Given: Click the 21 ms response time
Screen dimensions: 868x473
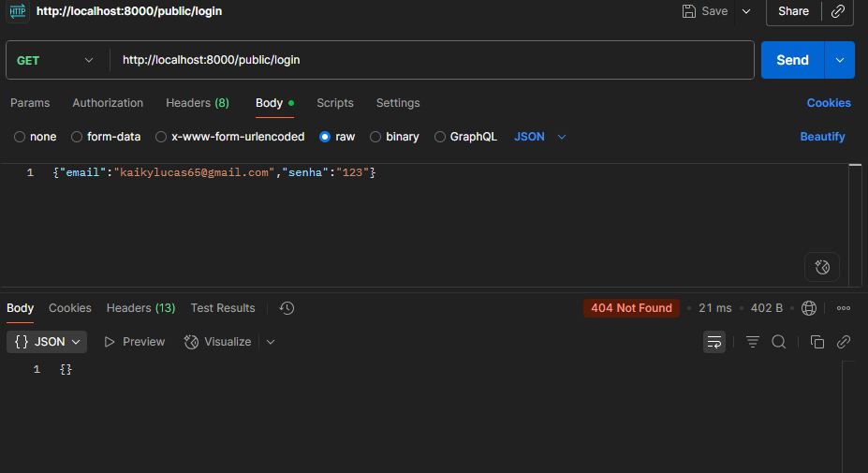Looking at the screenshot, I should 714,308.
